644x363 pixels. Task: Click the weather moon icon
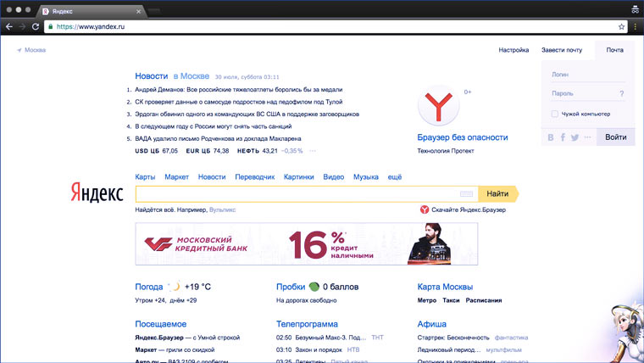[x=175, y=287]
